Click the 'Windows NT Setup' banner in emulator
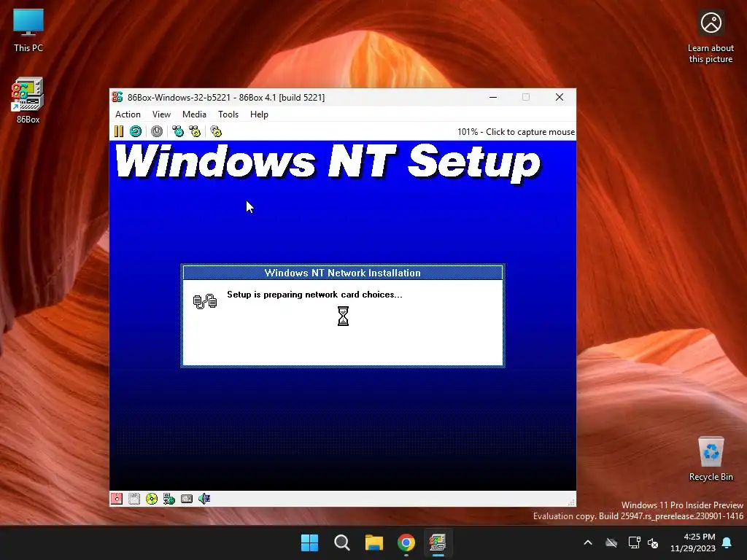The image size is (747, 560). tap(328, 163)
